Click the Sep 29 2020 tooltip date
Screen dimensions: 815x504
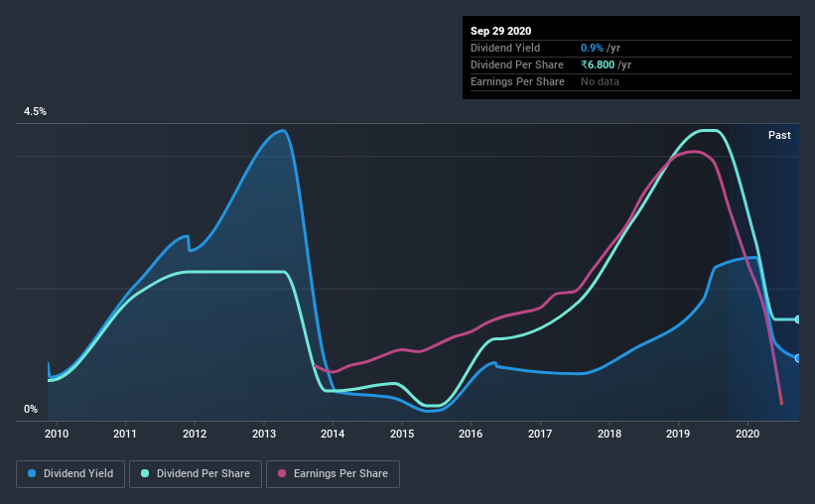point(501,31)
